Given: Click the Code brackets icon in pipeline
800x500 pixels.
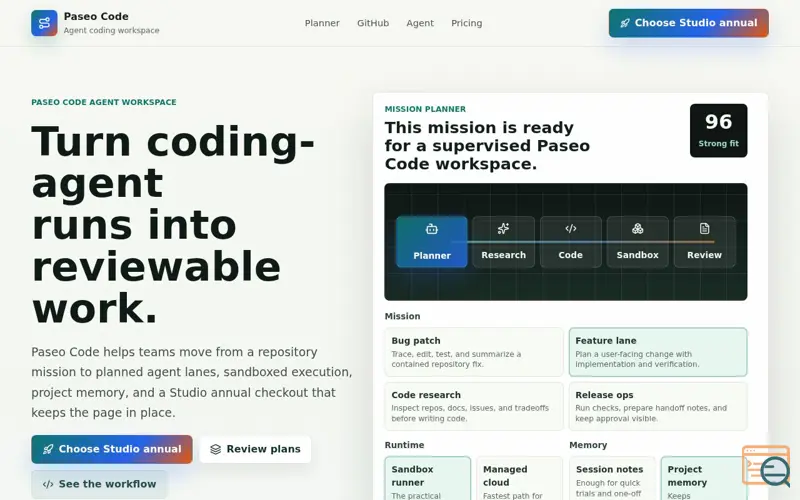Looking at the screenshot, I should click(x=570, y=229).
